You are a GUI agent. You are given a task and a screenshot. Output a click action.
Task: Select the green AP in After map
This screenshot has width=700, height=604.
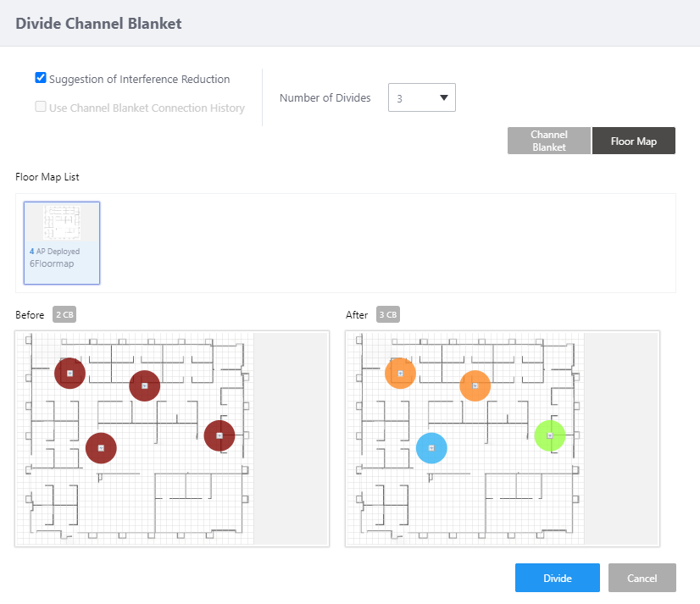pyautogui.click(x=550, y=435)
